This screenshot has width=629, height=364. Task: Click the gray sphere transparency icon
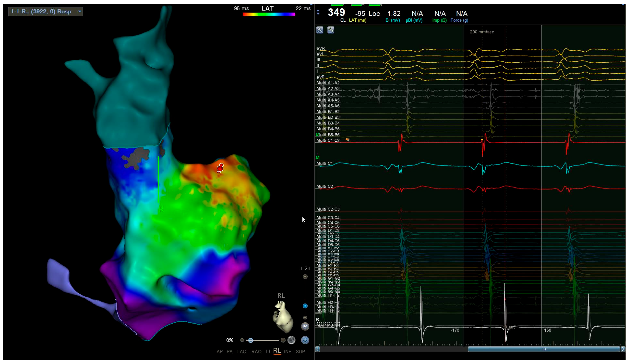pyautogui.click(x=291, y=340)
